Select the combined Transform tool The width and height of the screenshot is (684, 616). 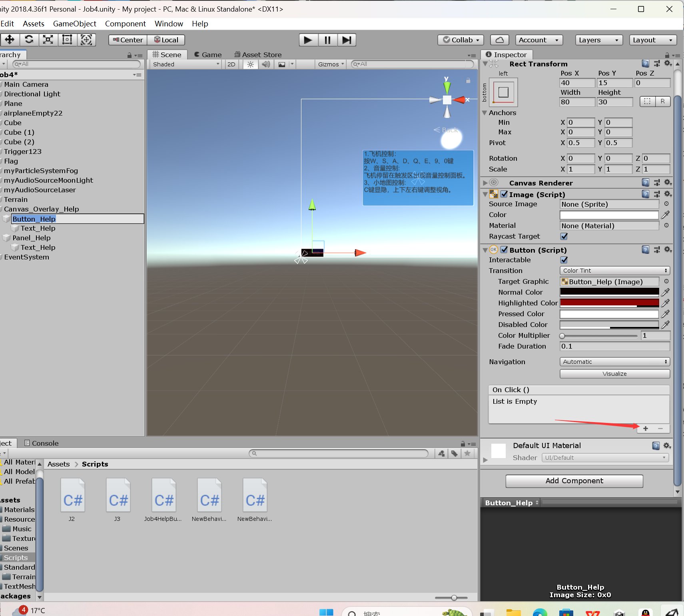pyautogui.click(x=86, y=40)
